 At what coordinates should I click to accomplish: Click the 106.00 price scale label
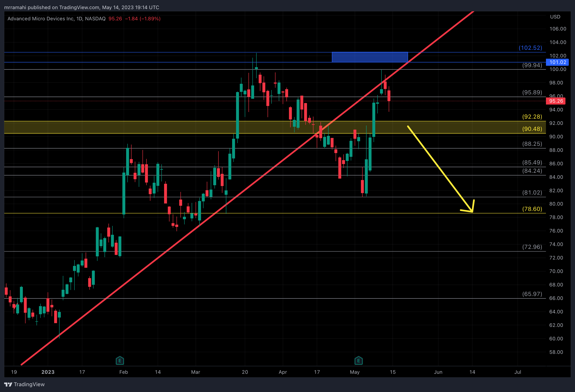coord(558,29)
